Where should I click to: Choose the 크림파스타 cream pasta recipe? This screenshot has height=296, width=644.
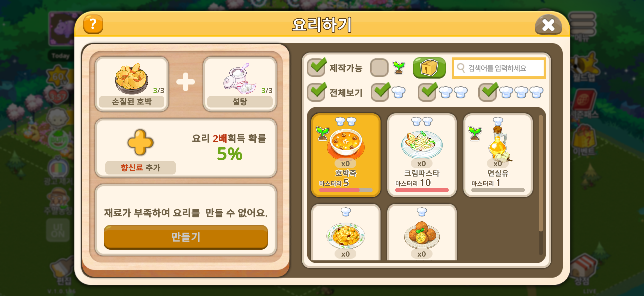[x=422, y=155]
